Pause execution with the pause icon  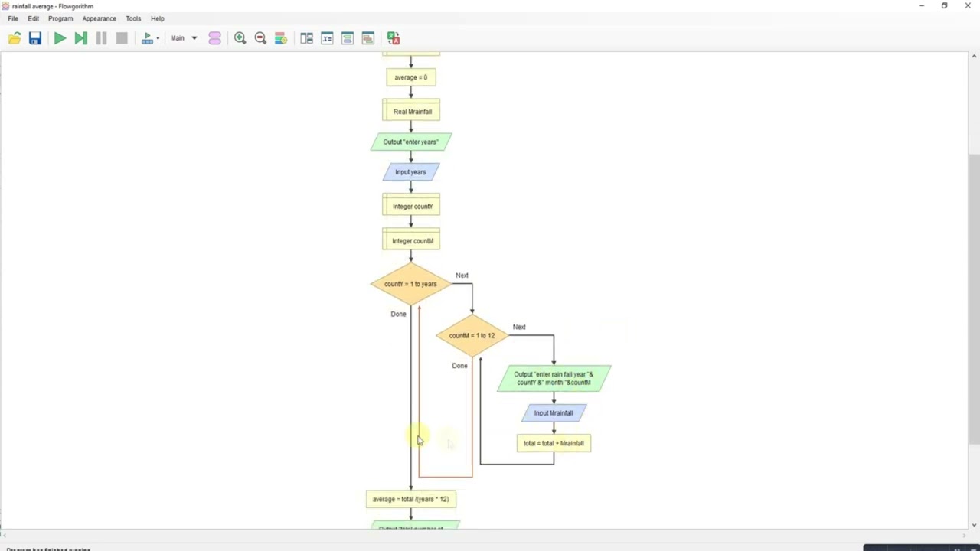click(x=101, y=38)
